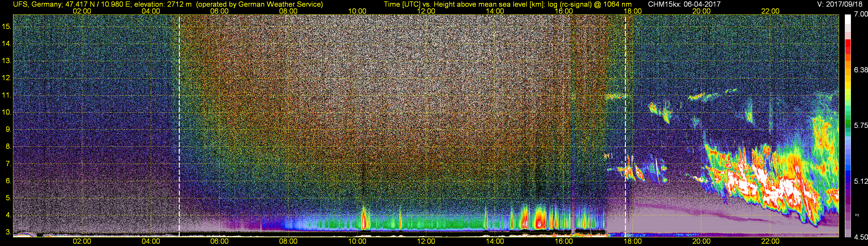Click the "10." km height axis label
Image resolution: width=868 pixels, height=246 pixels.
(6, 112)
